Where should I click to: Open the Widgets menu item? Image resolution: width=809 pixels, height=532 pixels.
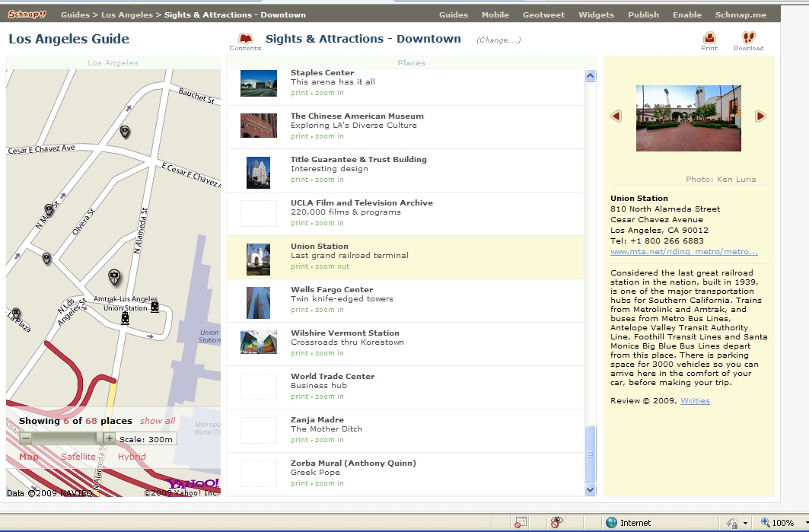tap(596, 14)
